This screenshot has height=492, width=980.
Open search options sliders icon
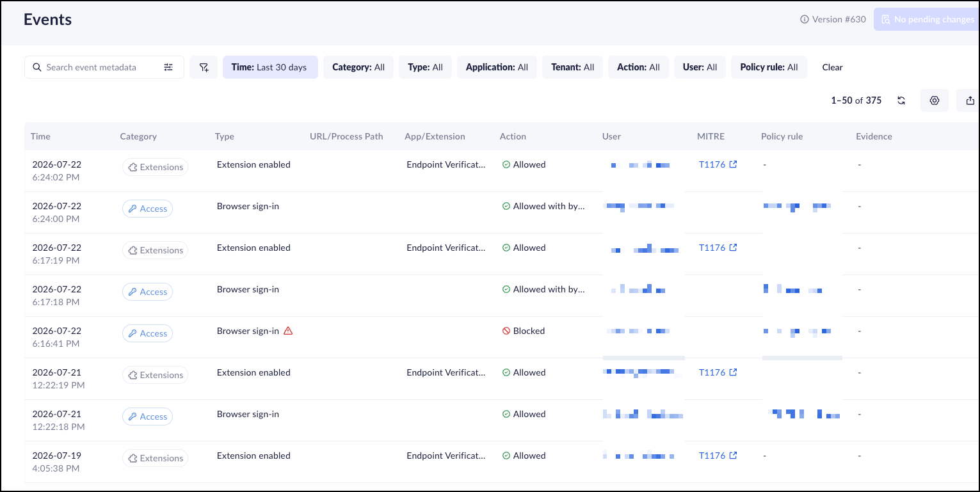pos(168,67)
